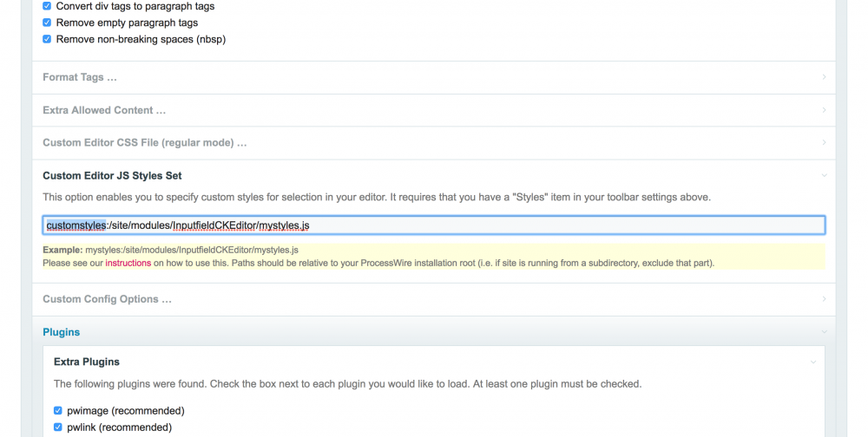The height and width of the screenshot is (437, 868).
Task: Expand the Format Tags section title
Action: (x=80, y=77)
